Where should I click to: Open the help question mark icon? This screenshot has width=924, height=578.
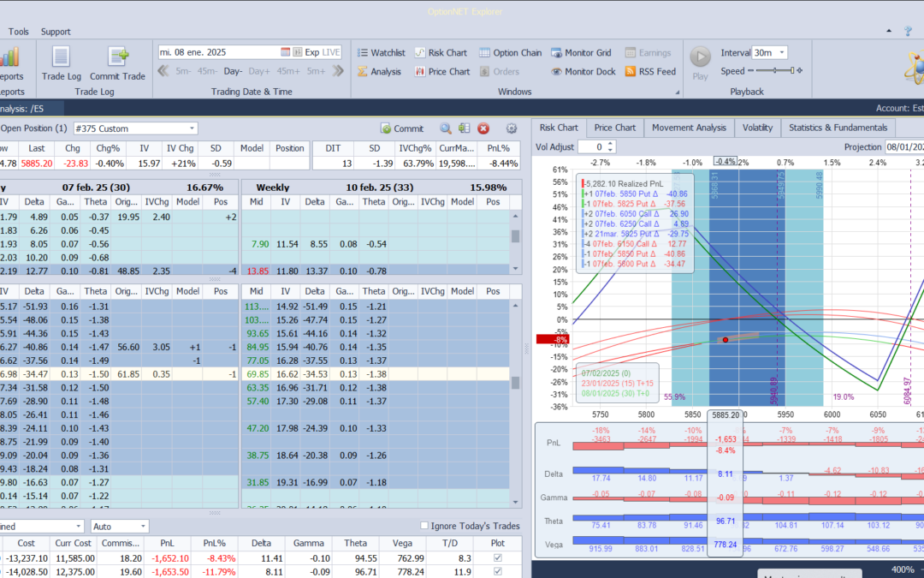(908, 31)
